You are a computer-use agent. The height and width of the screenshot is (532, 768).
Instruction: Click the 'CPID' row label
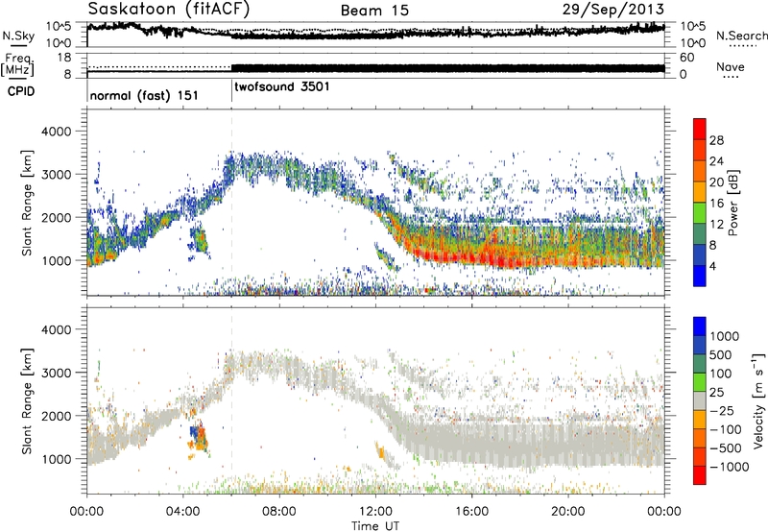pos(21,91)
